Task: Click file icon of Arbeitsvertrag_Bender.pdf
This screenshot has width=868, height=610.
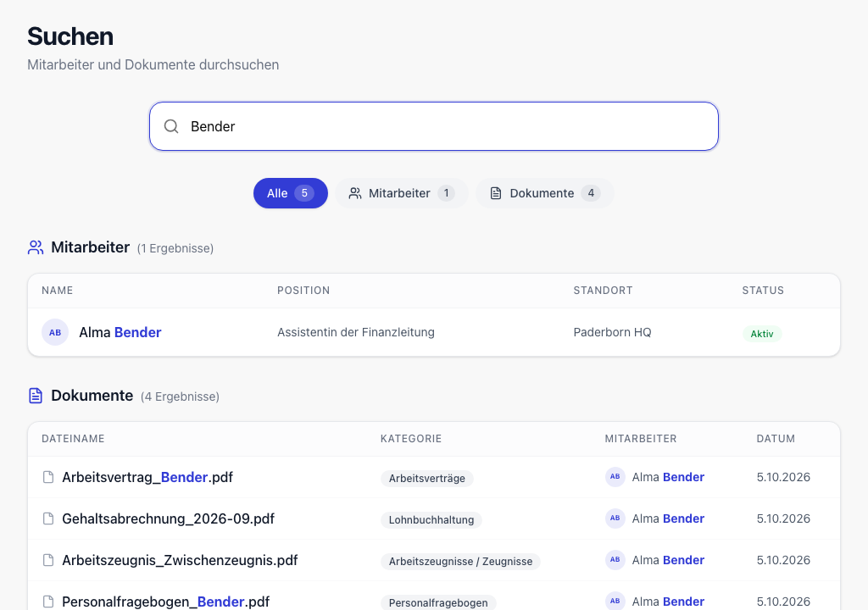Action: pyautogui.click(x=48, y=477)
